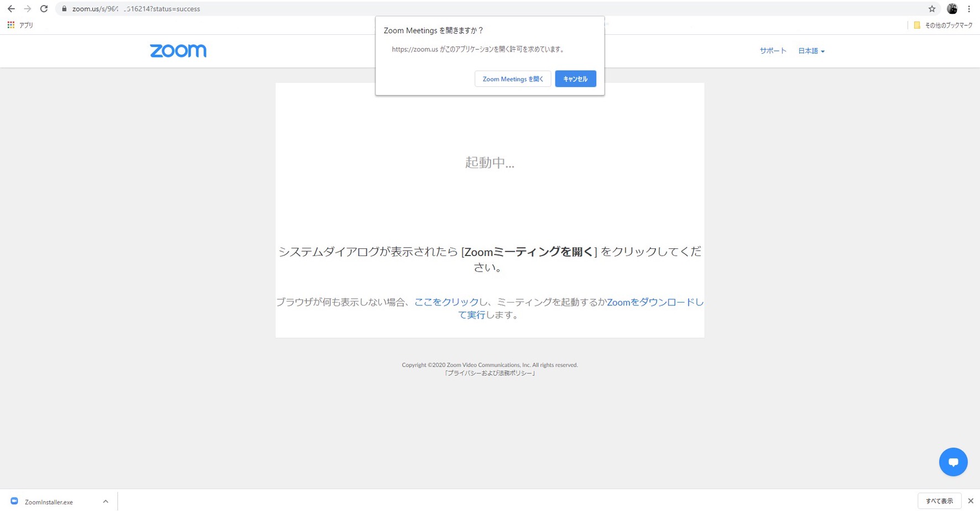The height and width of the screenshot is (511, 980).
Task: Reload the Zoom launch page
Action: coord(44,9)
